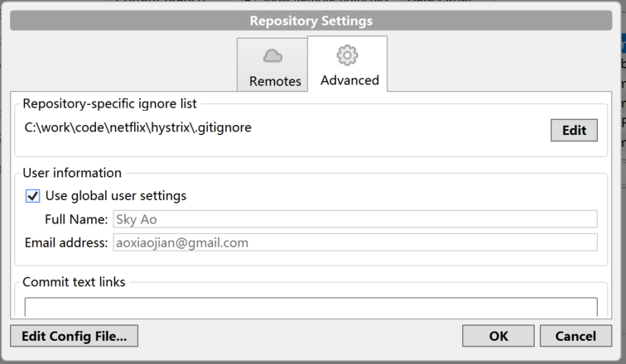Click the Repository Settings title bar
Screen dimensions: 626x364
coord(311,20)
